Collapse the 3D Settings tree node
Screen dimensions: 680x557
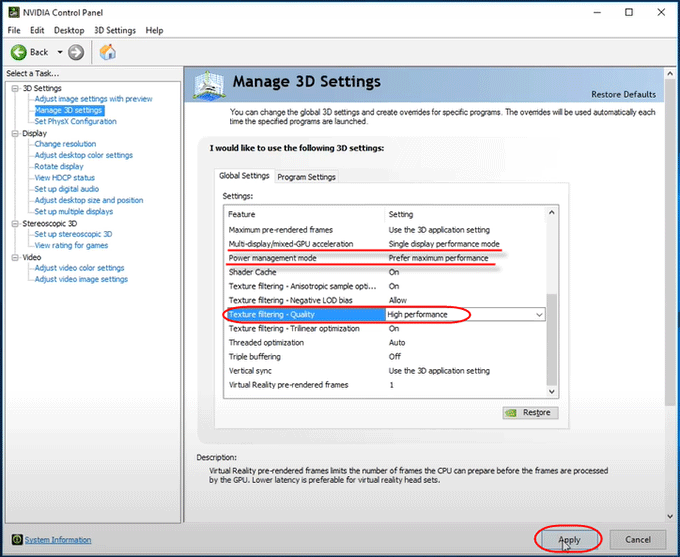tap(16, 88)
